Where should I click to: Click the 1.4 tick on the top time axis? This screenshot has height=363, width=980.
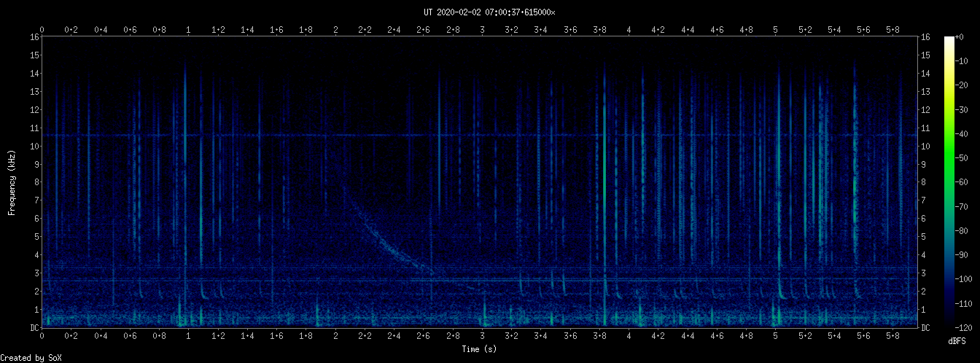tap(247, 29)
